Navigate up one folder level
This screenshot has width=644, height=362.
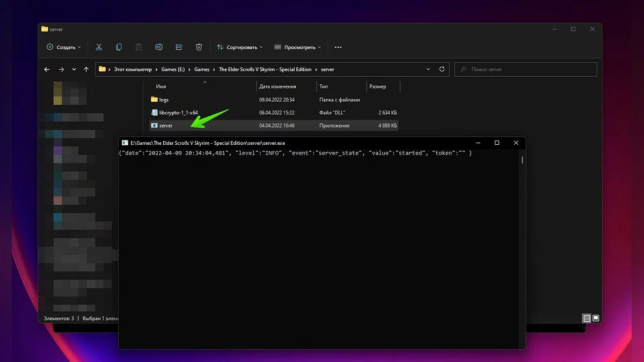[86, 69]
